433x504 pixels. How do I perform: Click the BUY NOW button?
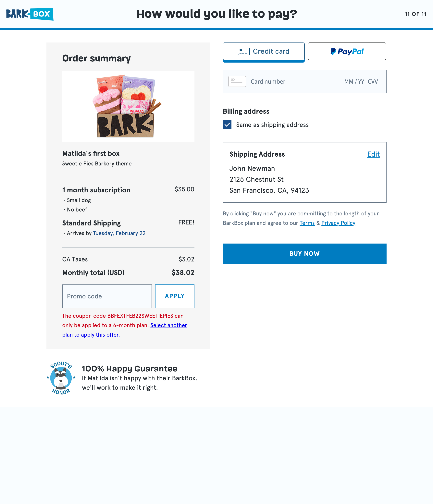point(304,254)
